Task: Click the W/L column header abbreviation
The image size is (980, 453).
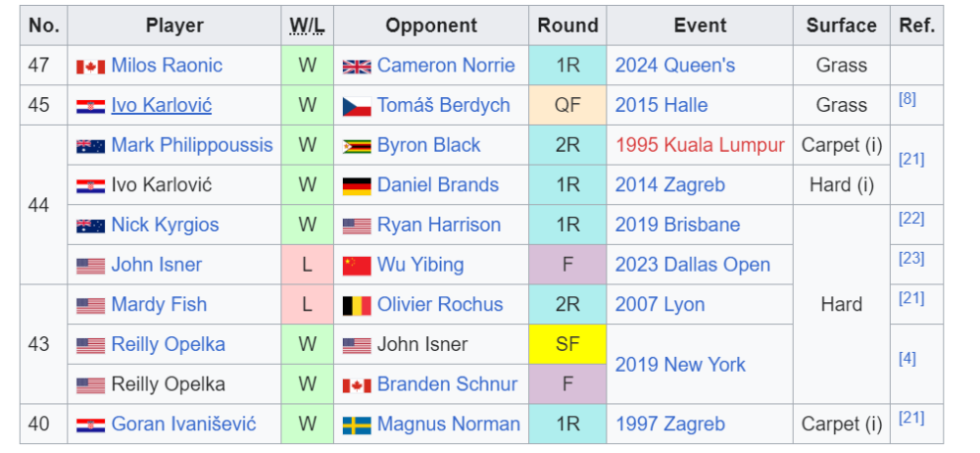Action: [307, 25]
